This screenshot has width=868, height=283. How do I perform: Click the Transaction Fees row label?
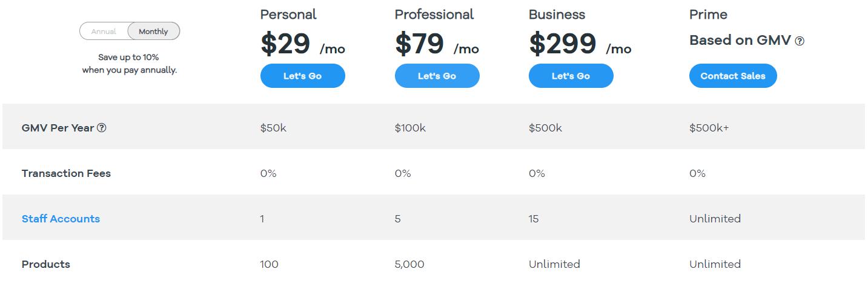coord(66,173)
